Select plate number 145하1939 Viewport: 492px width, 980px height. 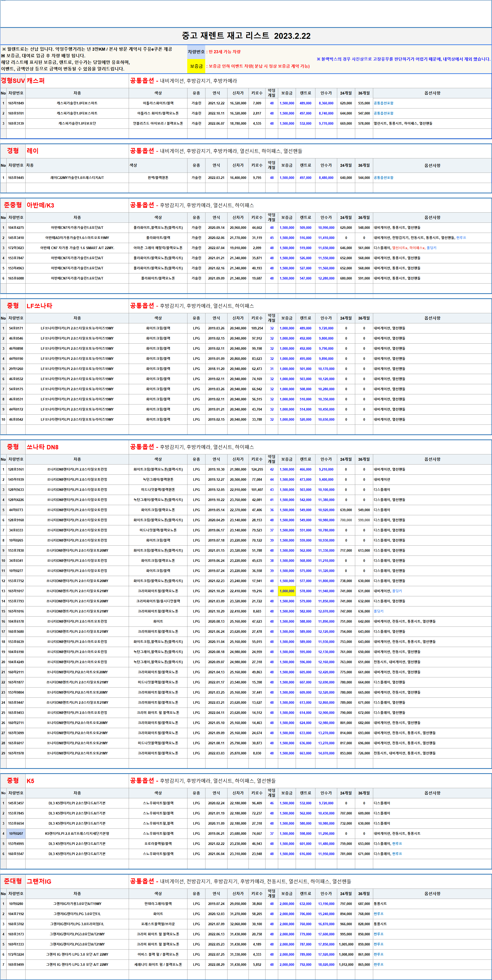click(x=16, y=480)
